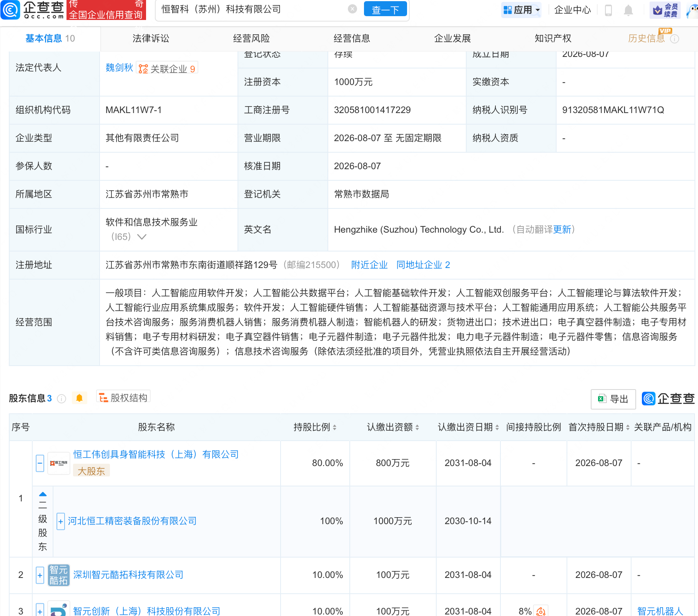
Task: Sort by 首次持股日期 column
Action: pyautogui.click(x=628, y=427)
